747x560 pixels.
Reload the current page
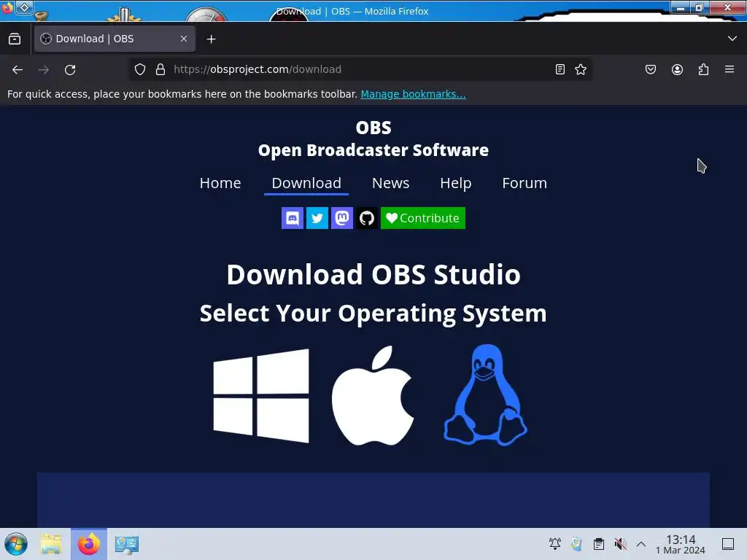[70, 69]
